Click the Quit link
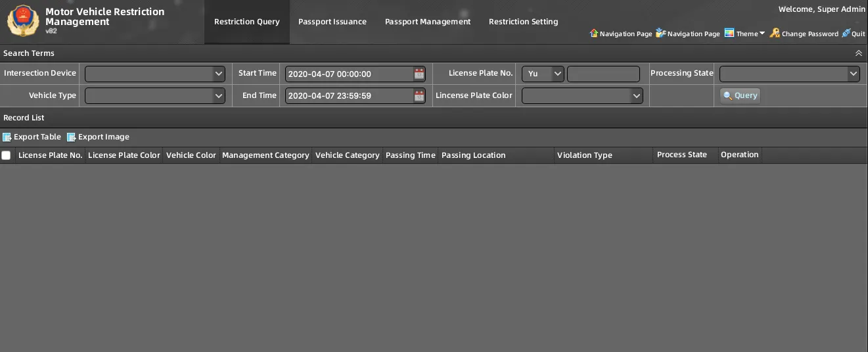Viewport: 868px width, 352px height. pyautogui.click(x=858, y=34)
